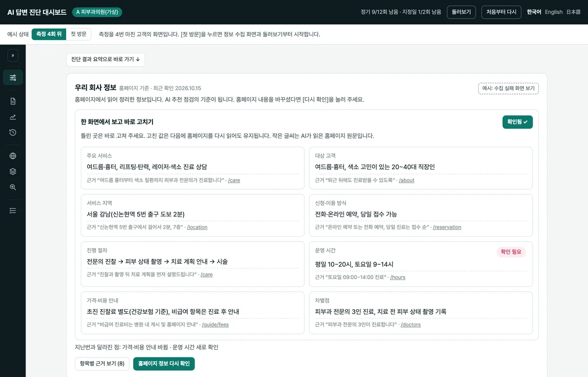Open the globe icon in sidebar
The width and height of the screenshot is (588, 377).
click(13, 156)
